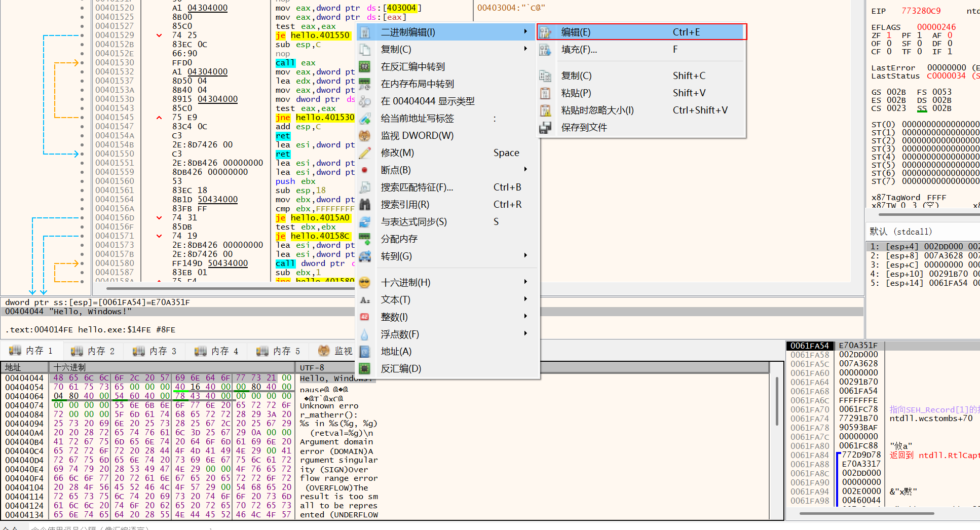Screen dimensions: 980x530
Task: Select stack entry 0061FA84 return row
Action: tap(883, 455)
